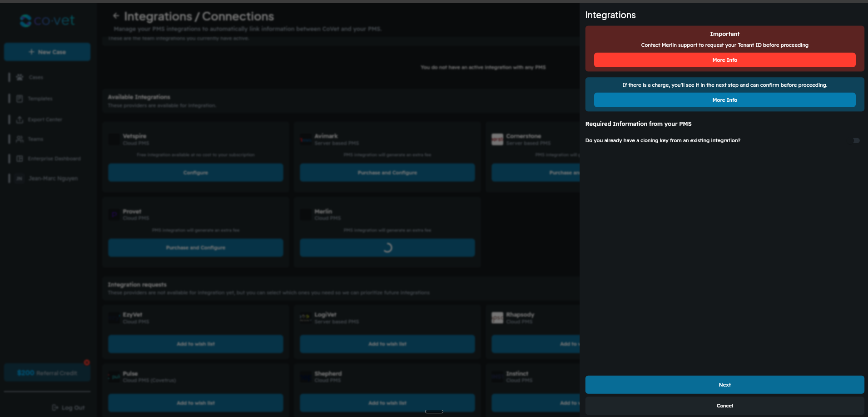Click the back arrow beside Integrations / Connections
Screen dimensions: 868x417
[116, 16]
